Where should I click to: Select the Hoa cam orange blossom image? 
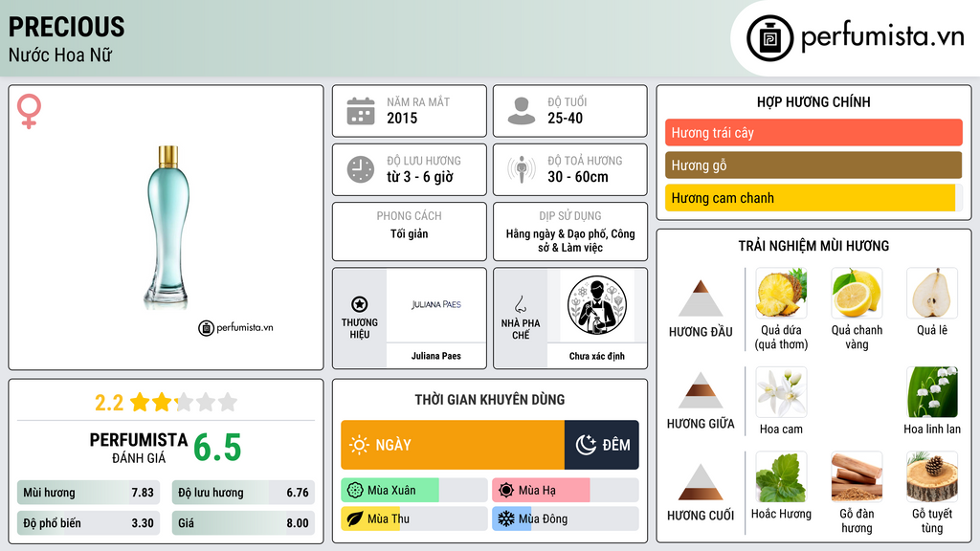781,392
